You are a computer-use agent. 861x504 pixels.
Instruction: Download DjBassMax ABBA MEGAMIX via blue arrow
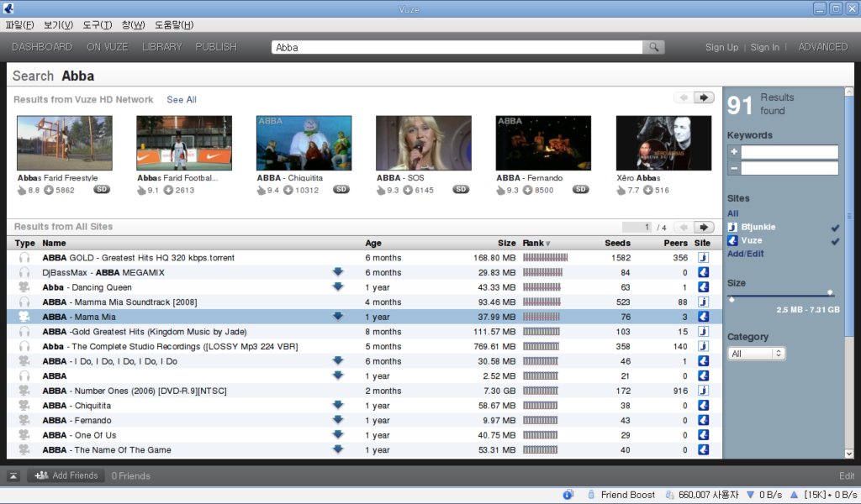click(338, 272)
